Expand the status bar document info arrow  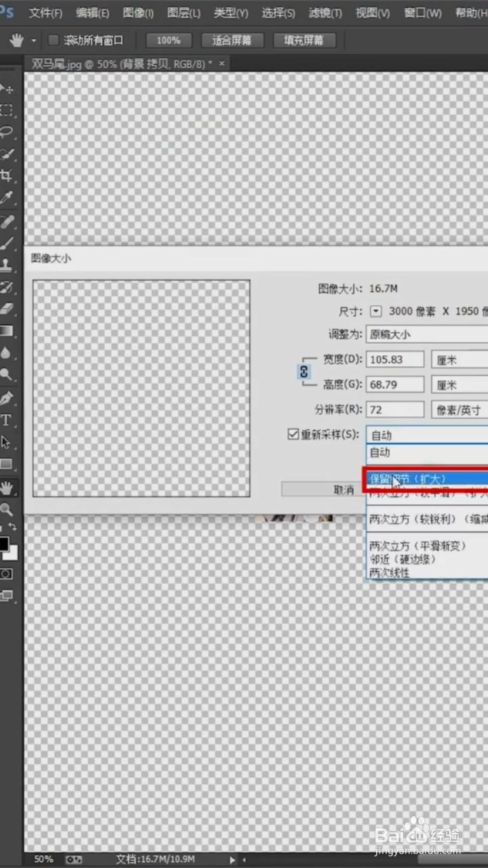pos(232,860)
